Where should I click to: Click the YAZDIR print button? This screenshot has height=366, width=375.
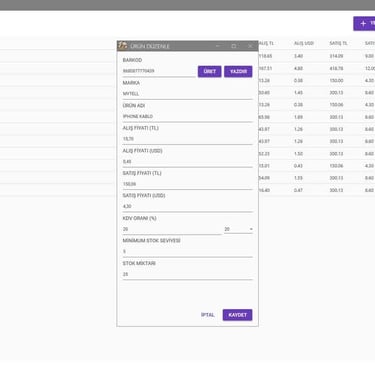coord(238,71)
